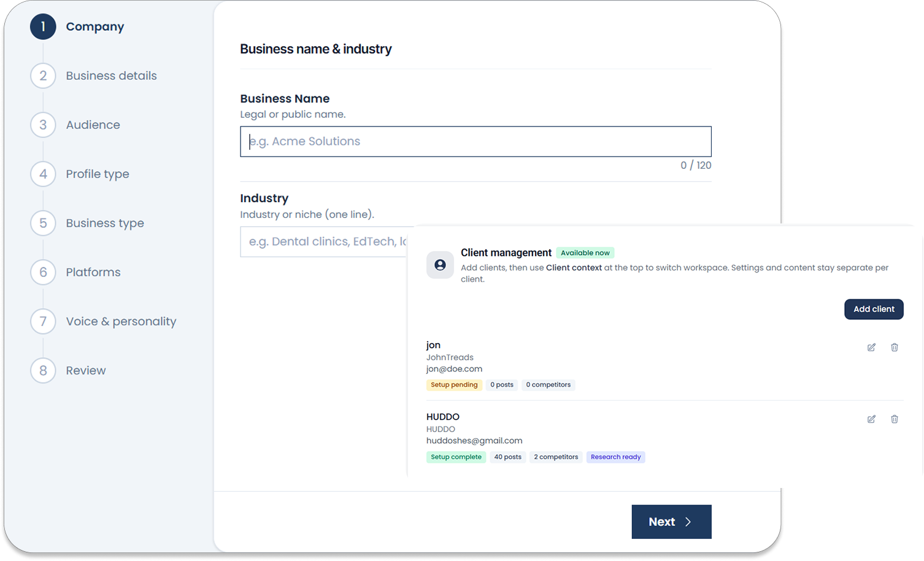Focus the Industry input field
The width and height of the screenshot is (924, 561).
point(324,242)
